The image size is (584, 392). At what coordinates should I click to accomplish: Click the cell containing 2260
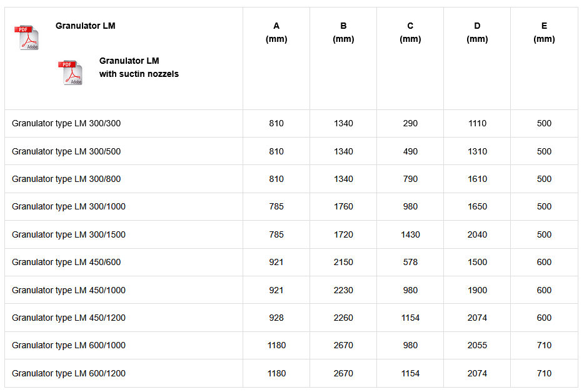tap(343, 318)
